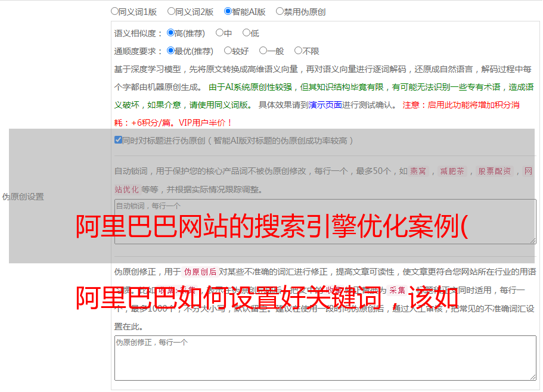
Task: Click the 伪原创修正 textarea resize handle
Action: pos(533,378)
